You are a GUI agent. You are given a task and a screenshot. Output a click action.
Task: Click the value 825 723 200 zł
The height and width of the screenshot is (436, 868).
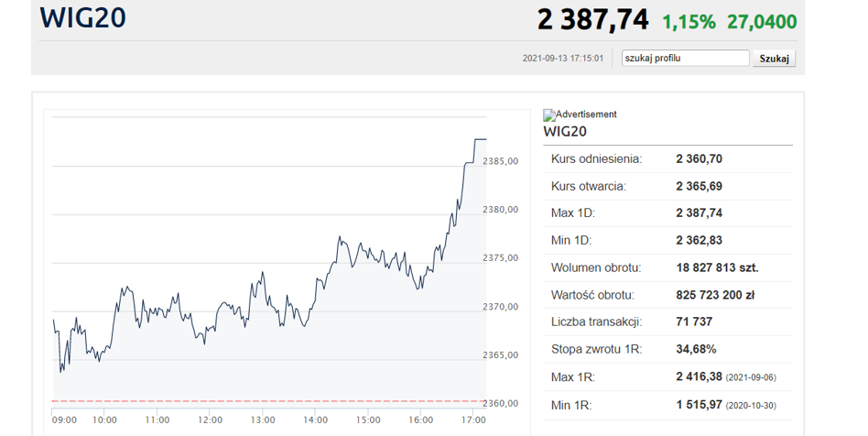[715, 295]
